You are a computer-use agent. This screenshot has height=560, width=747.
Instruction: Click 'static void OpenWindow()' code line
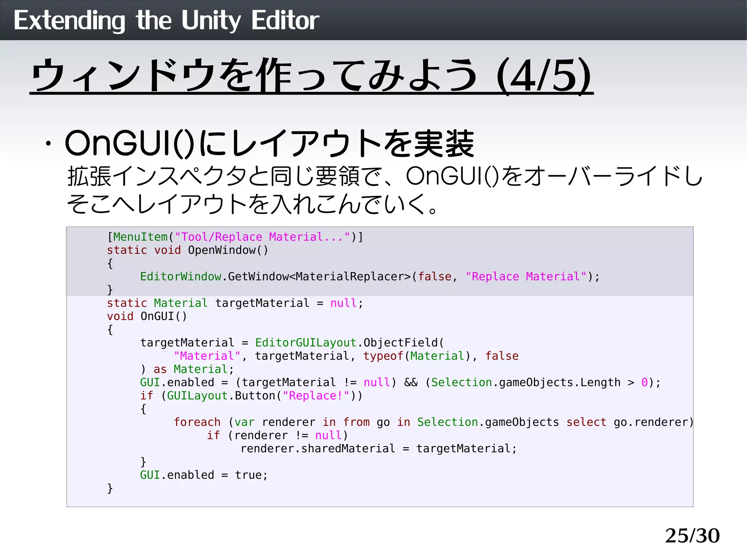187,250
